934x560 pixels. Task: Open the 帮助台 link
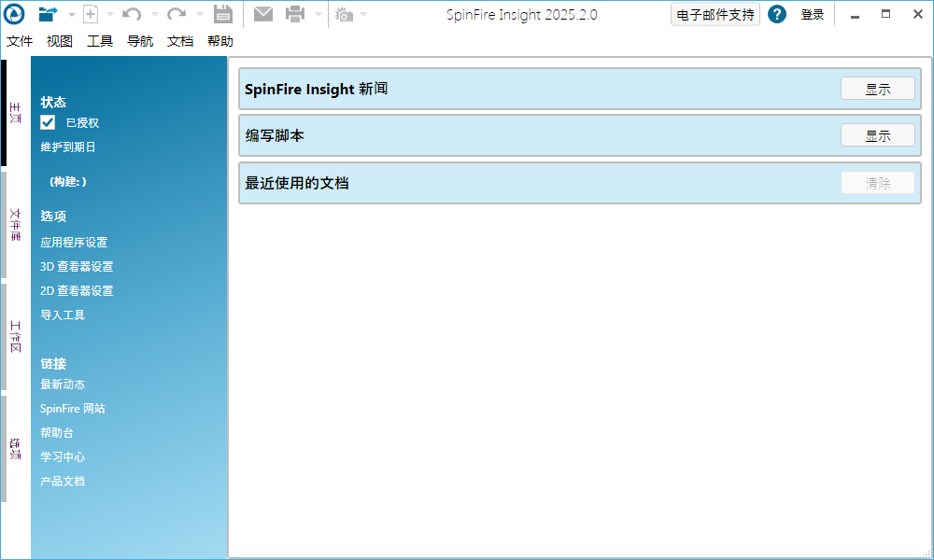click(57, 433)
